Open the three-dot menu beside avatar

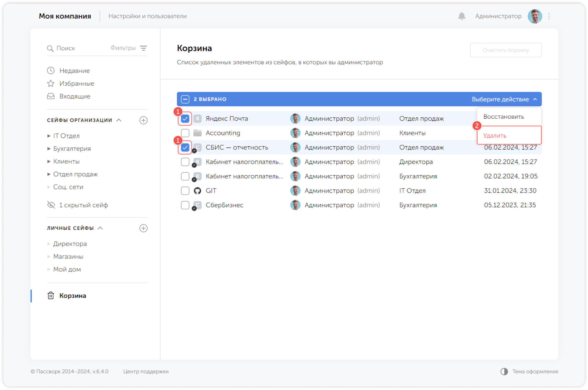[x=549, y=16]
